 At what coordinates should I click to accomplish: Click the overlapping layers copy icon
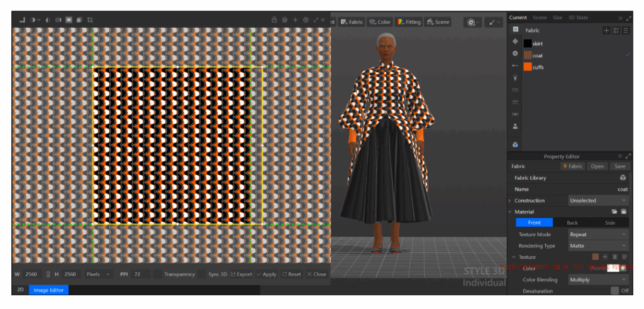(x=79, y=19)
